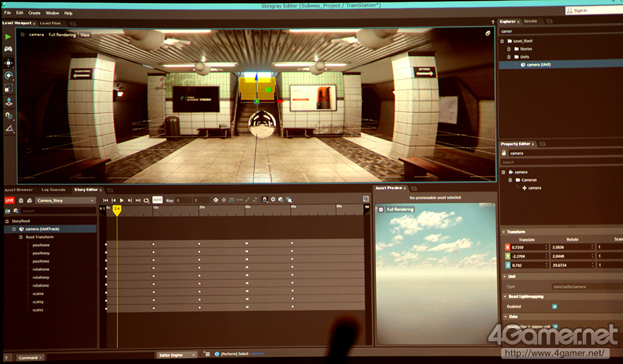
Task: Collapse the Units folder in Explorer
Action: pyautogui.click(x=509, y=57)
